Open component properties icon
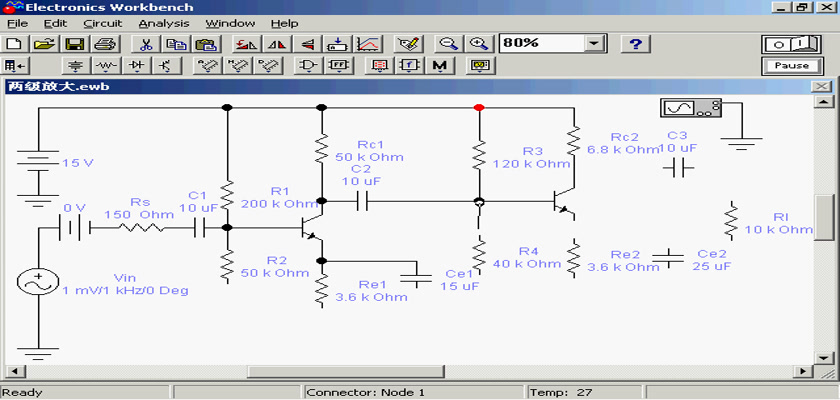Screen dimensions: 840x400 pos(407,44)
